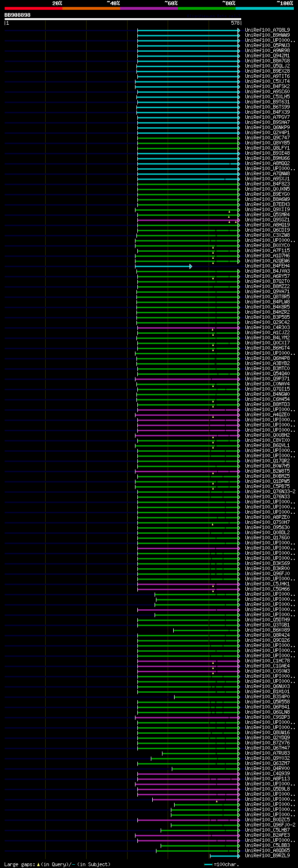This screenshot has height=868, width=298.
Task: Click the green segment of the identity legend
Action: coord(206,8)
